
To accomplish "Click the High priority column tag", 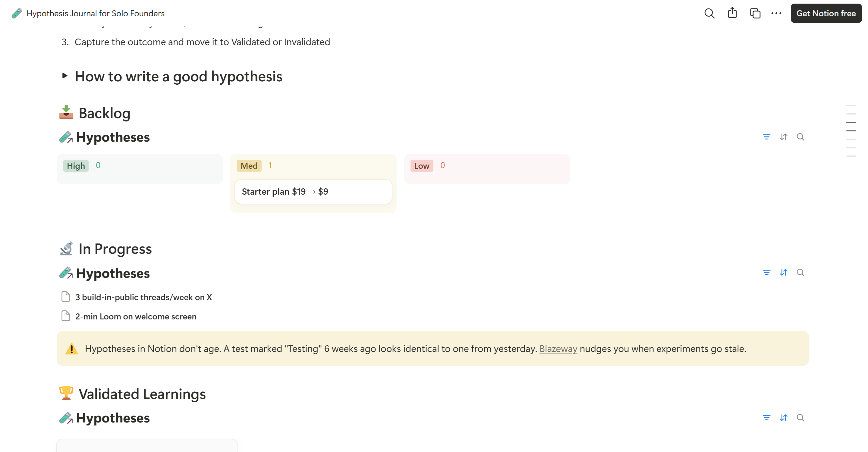I will (x=76, y=166).
